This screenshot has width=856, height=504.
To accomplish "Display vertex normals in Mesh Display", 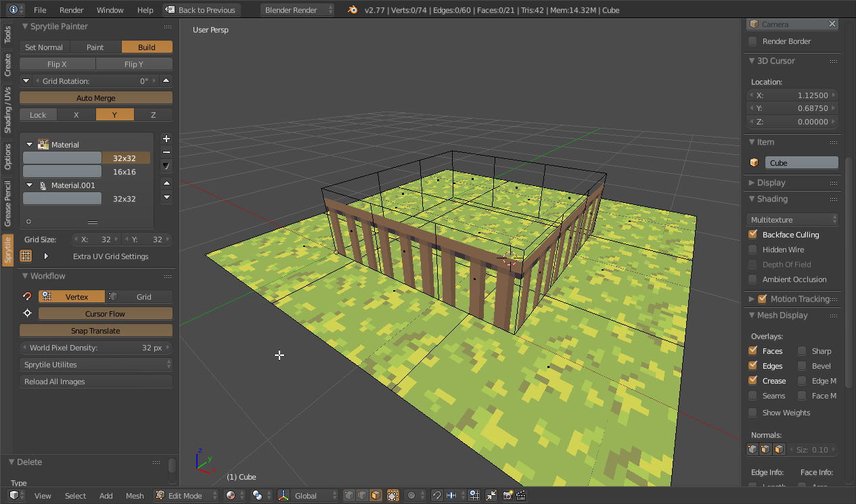I will point(752,450).
